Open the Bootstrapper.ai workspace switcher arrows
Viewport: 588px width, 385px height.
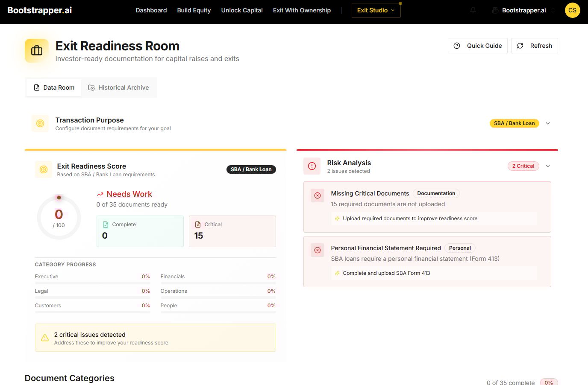553,10
